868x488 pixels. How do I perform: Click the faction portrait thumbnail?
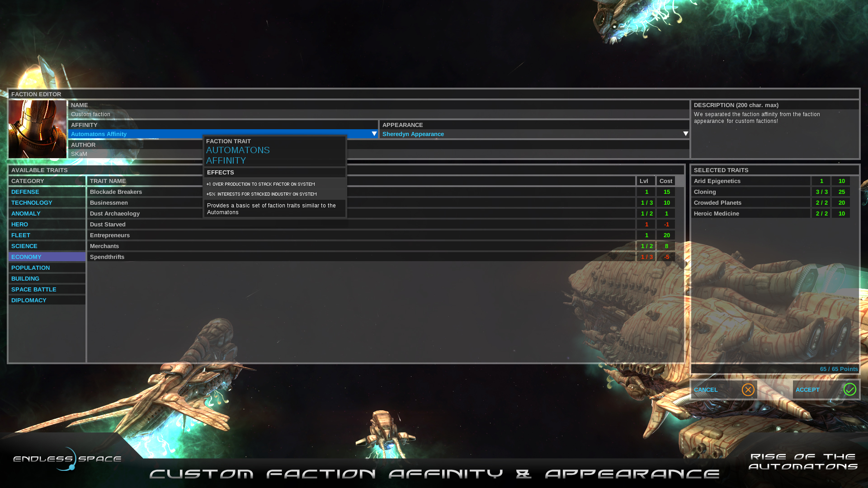coord(38,129)
